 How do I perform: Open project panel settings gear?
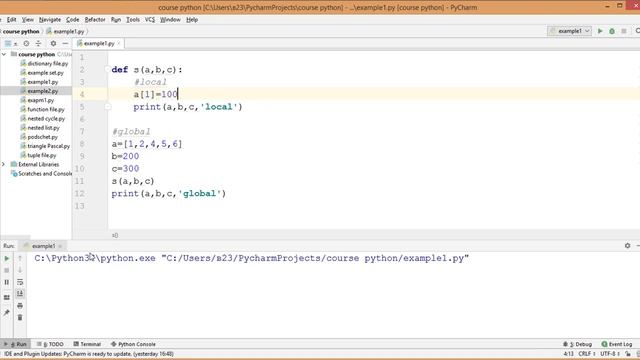(x=53, y=43)
